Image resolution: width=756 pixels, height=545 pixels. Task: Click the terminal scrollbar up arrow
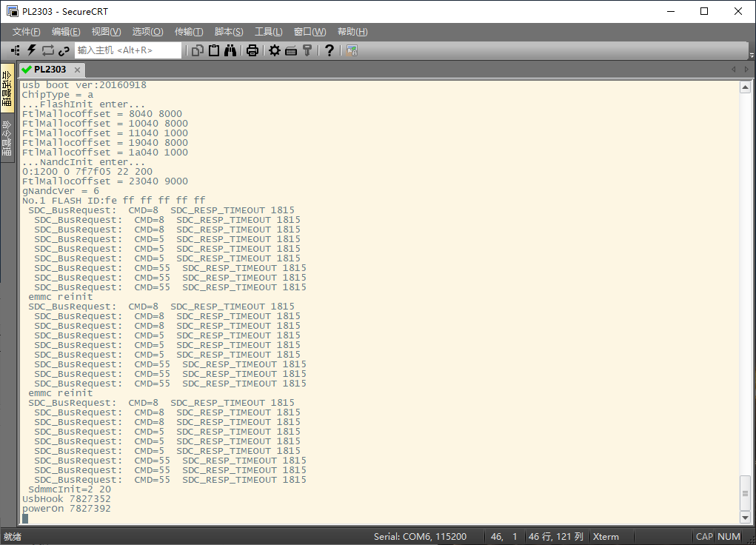tap(746, 87)
